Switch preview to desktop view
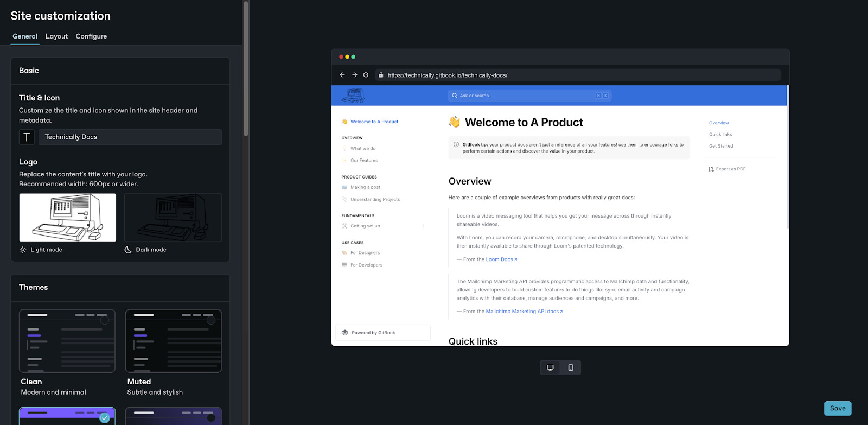 click(550, 367)
